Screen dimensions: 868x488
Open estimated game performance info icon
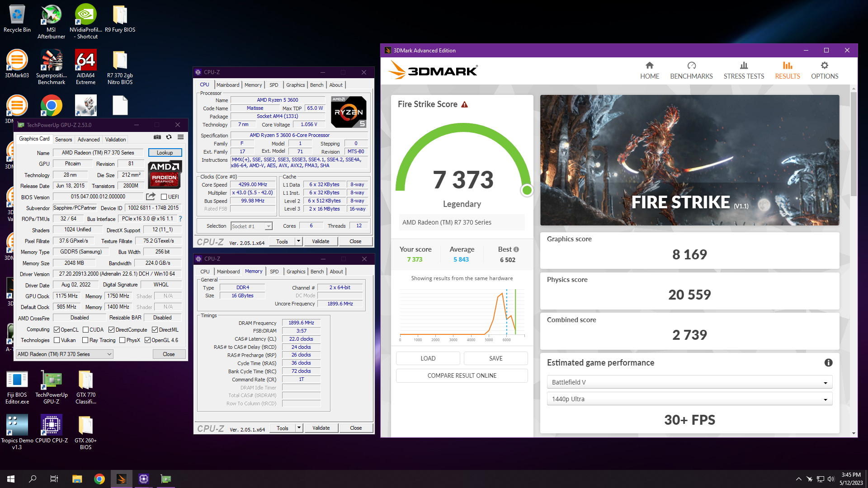click(828, 363)
